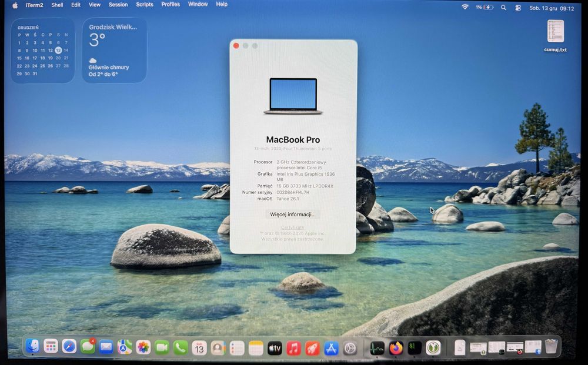Open Spotlight search in menu bar
The width and height of the screenshot is (588, 365).
tap(503, 8)
